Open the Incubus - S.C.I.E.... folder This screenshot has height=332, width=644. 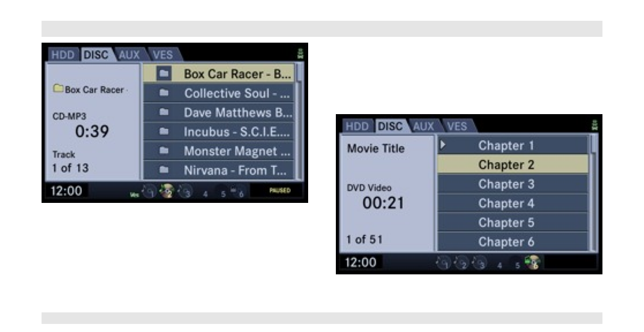[x=219, y=131]
